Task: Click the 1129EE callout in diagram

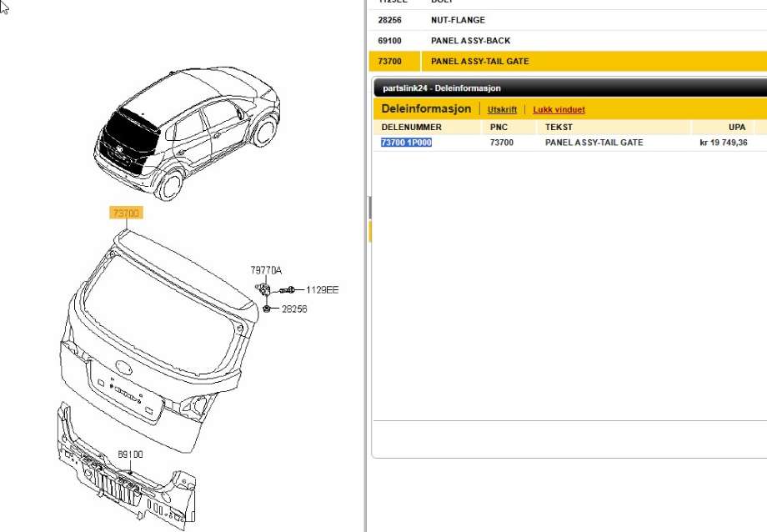Action: click(x=323, y=289)
